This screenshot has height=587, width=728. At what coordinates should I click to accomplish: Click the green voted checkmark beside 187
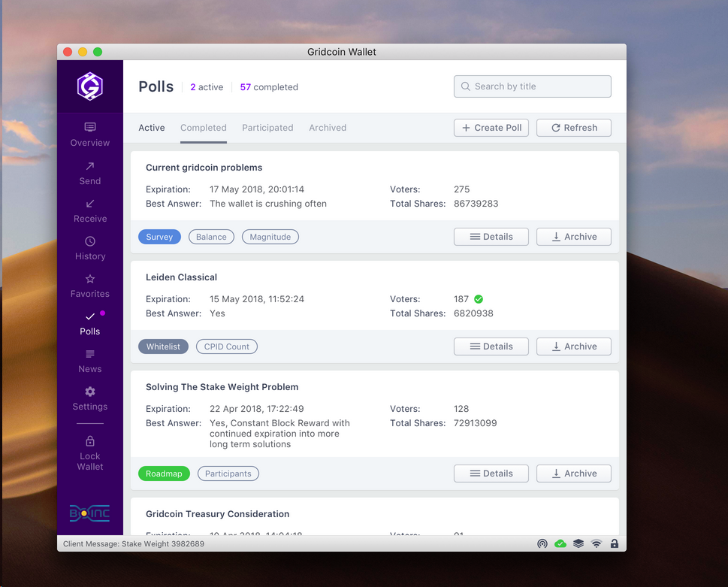coord(479,299)
